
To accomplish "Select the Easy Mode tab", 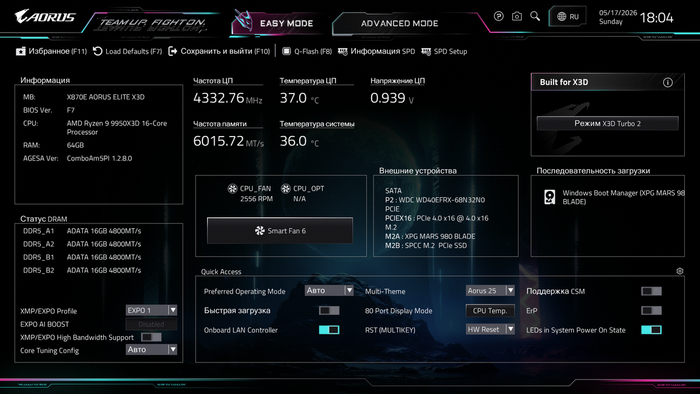I will point(280,22).
